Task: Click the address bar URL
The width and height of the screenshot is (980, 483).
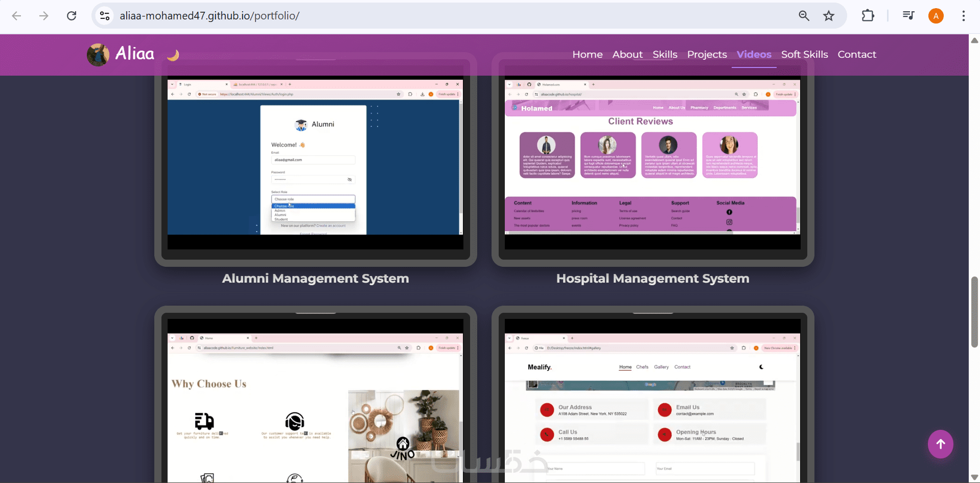Action: pyautogui.click(x=209, y=16)
